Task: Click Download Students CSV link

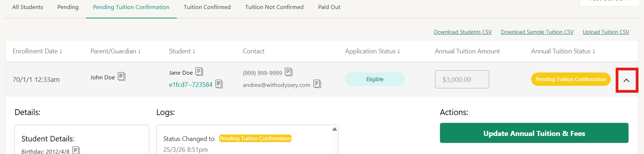Action: tap(463, 32)
